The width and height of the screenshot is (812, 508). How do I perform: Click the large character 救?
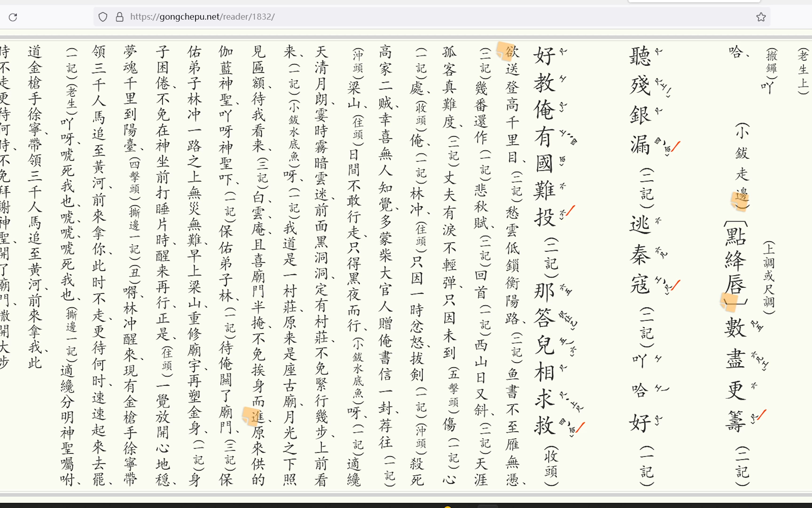click(545, 425)
